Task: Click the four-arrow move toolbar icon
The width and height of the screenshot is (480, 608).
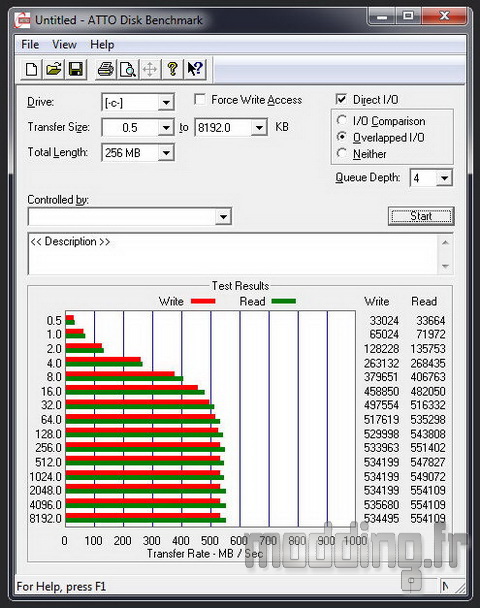Action: (150, 70)
